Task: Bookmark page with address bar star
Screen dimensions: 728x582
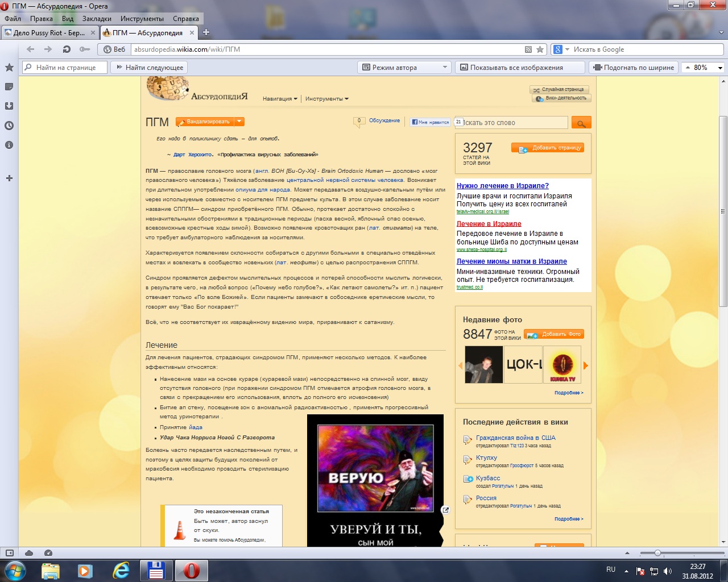Action: click(x=540, y=49)
